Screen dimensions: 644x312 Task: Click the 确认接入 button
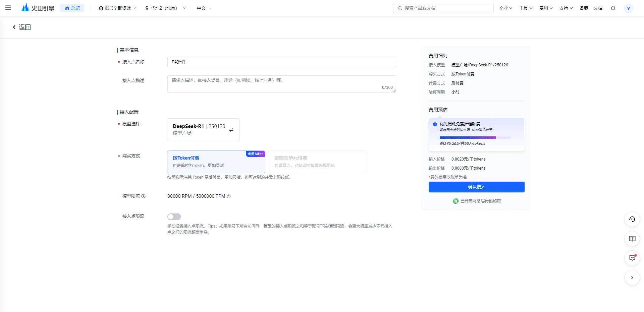[476, 187]
